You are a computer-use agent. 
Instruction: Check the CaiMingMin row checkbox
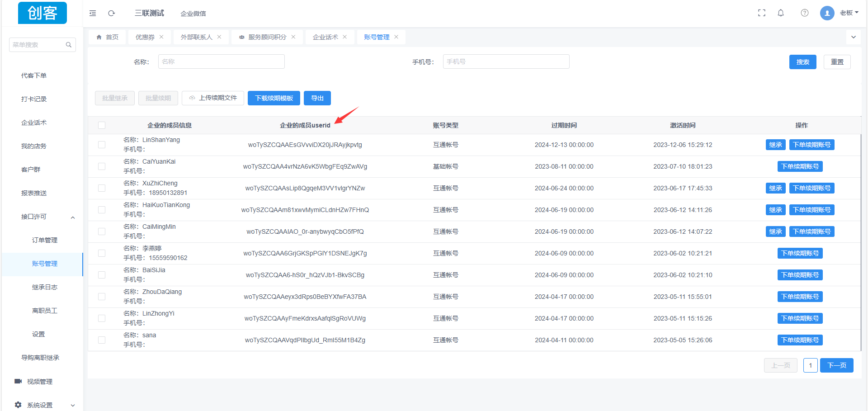point(102,231)
